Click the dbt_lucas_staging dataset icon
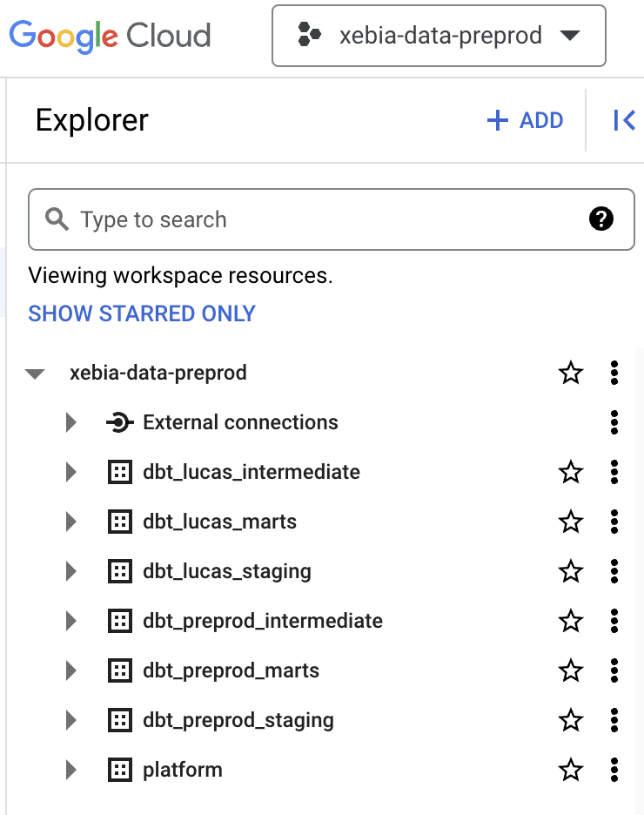The image size is (644, 815). [x=120, y=571]
